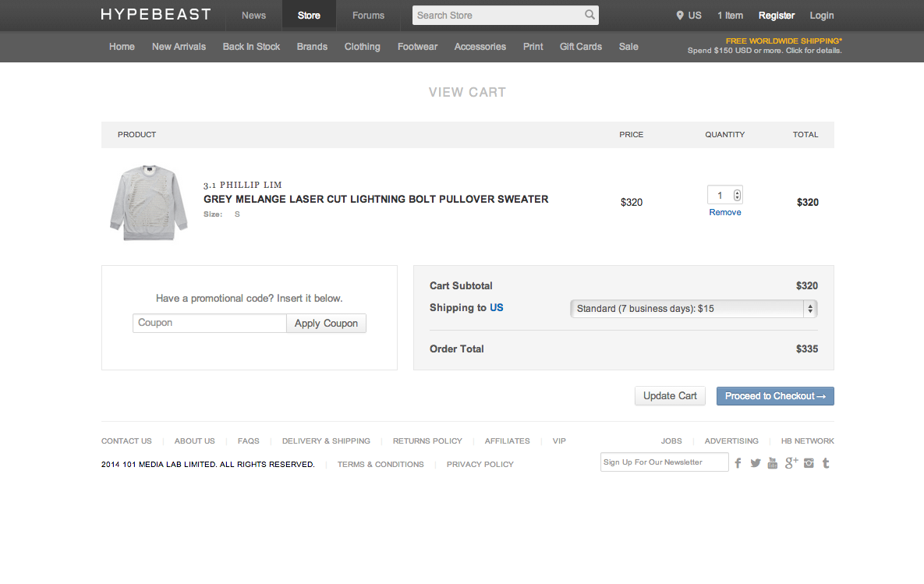Image resolution: width=924 pixels, height=584 pixels.
Task: Adjust the quantity stepper arrows
Action: pos(738,195)
